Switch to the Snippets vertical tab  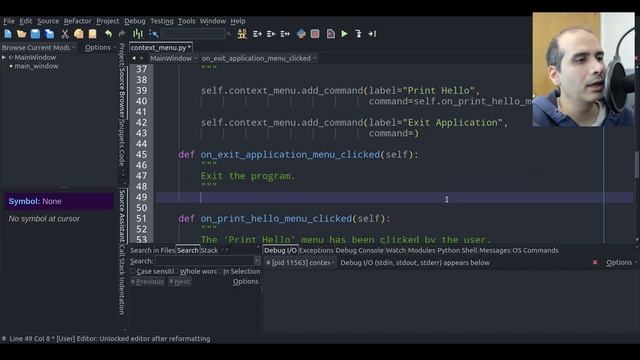coord(122,133)
